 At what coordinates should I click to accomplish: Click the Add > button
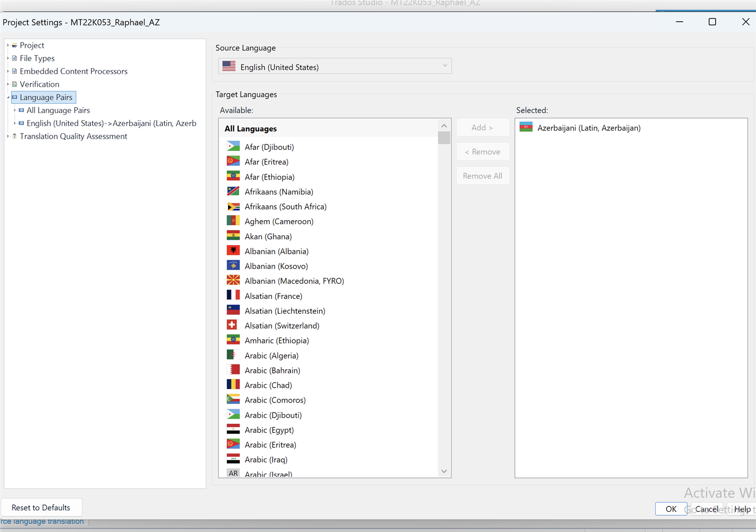(x=483, y=128)
